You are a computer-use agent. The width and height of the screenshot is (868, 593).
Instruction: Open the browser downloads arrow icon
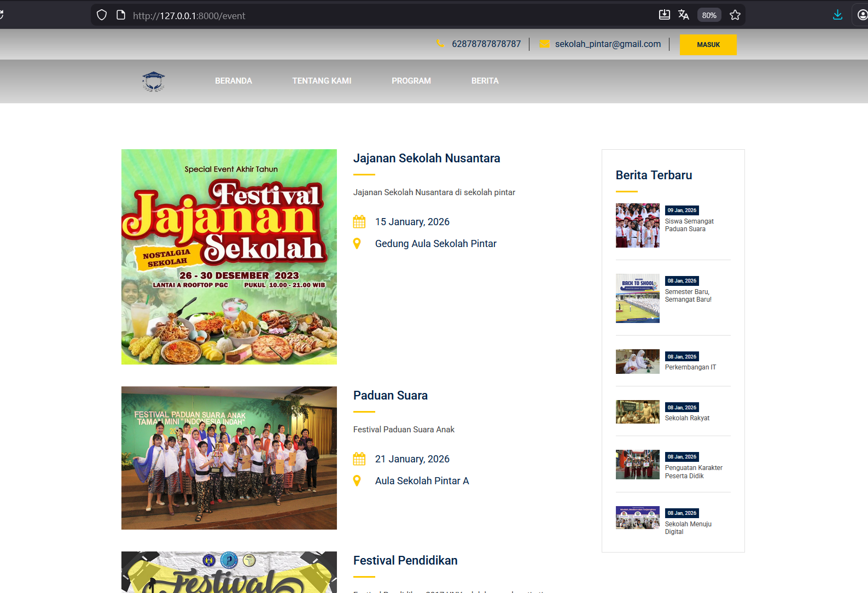(x=837, y=15)
